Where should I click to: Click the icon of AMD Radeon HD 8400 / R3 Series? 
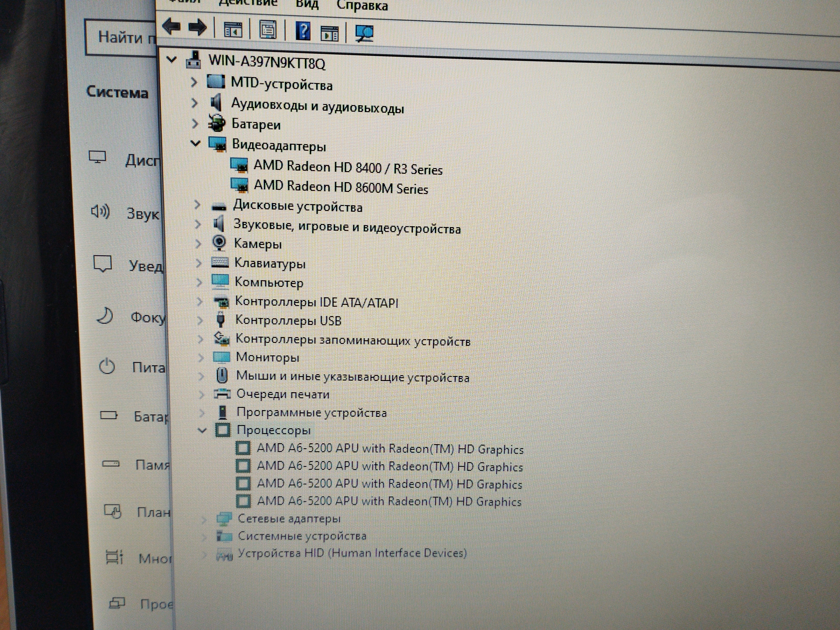click(x=239, y=165)
